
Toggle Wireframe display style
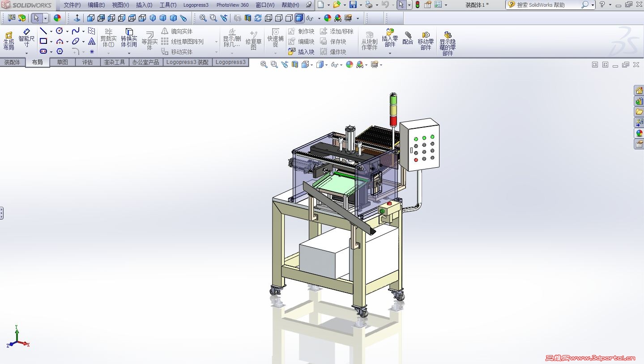coord(268,18)
